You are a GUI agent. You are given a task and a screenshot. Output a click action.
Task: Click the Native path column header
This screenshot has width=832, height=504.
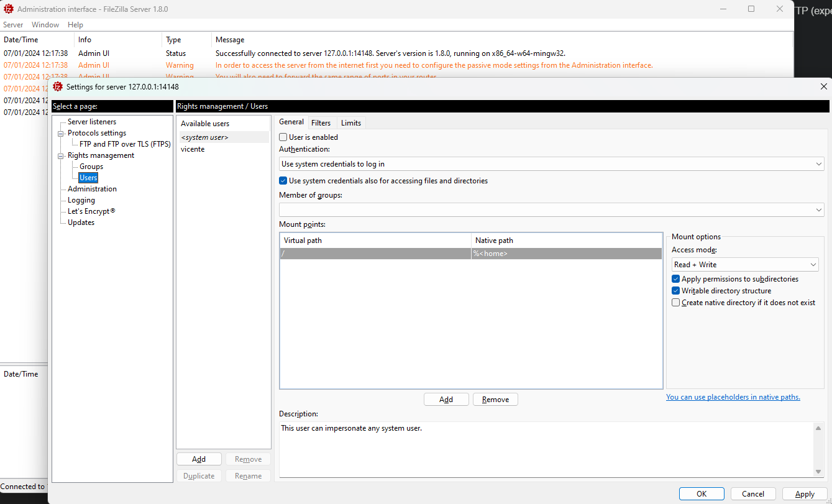567,241
